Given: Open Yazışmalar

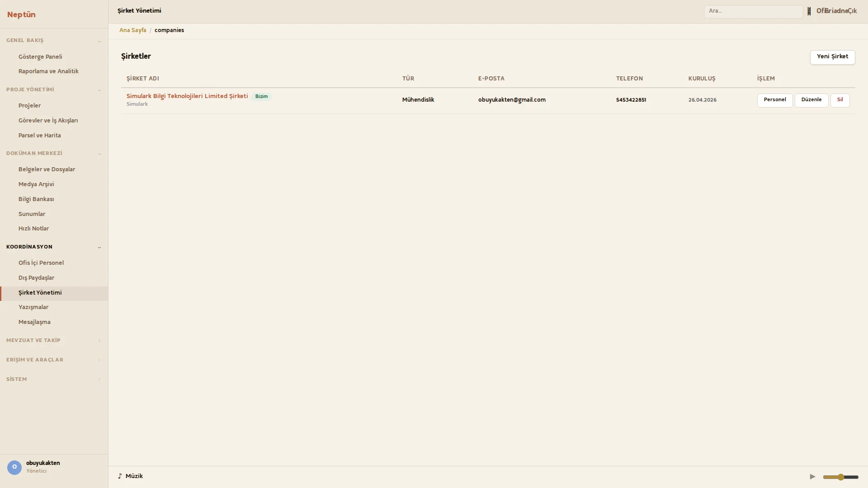Looking at the screenshot, I should point(54,307).
